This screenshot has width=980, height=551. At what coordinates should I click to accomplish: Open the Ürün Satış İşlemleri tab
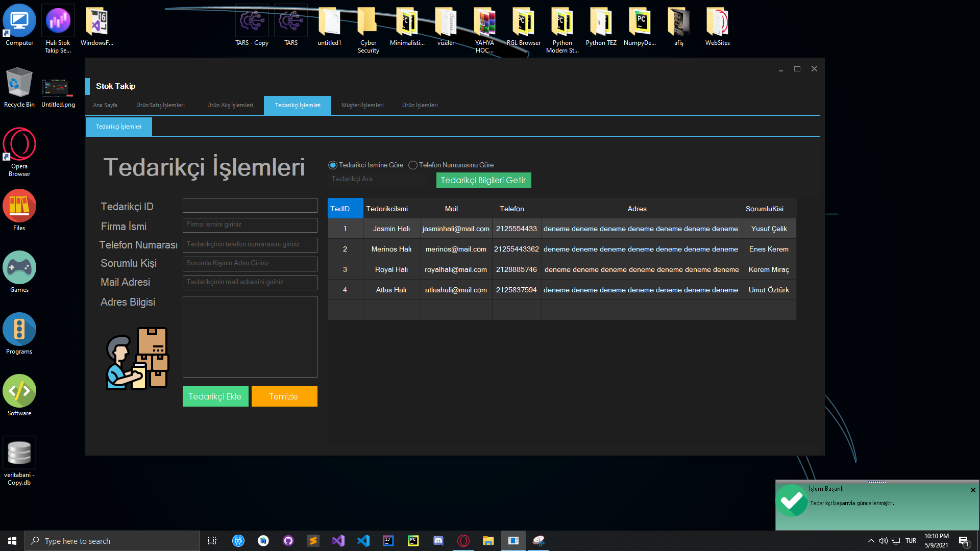pos(160,106)
